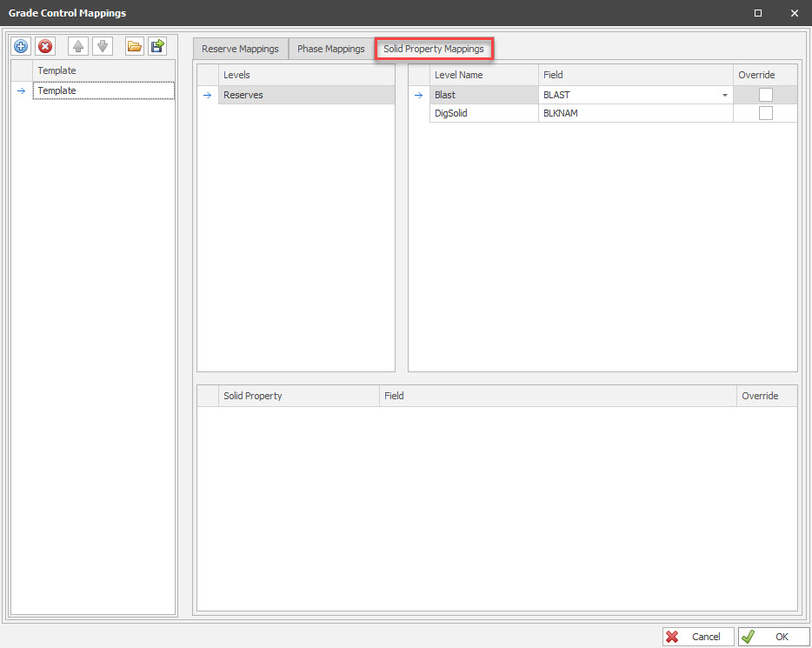The image size is (812, 648).
Task: Click the DigSolid level name cell
Action: [483, 113]
